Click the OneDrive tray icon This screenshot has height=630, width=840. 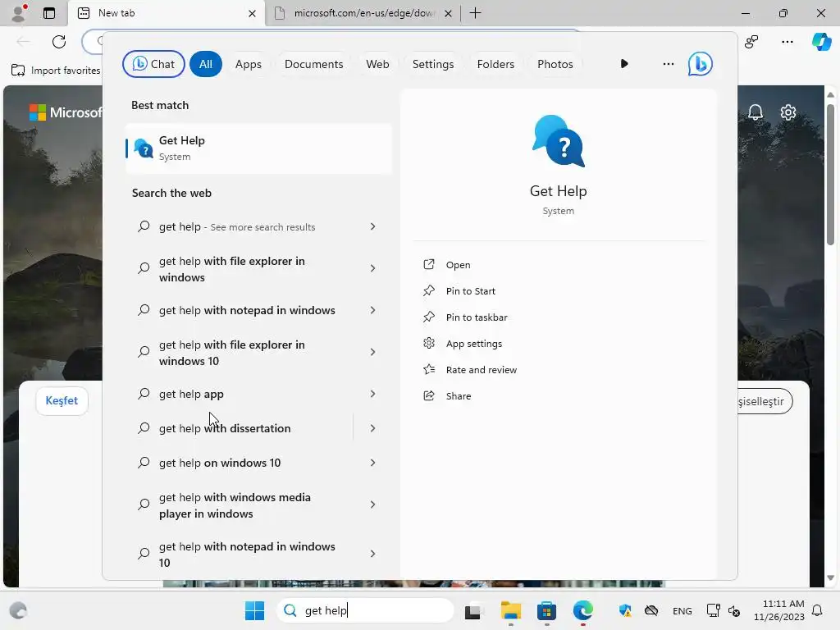click(651, 610)
